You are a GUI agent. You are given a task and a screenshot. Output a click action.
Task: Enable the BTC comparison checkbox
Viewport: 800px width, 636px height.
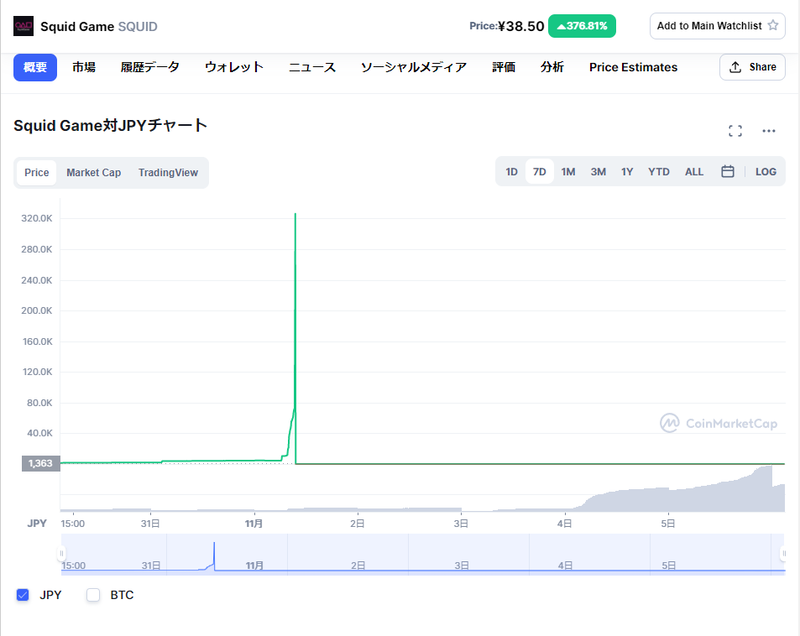point(94,595)
